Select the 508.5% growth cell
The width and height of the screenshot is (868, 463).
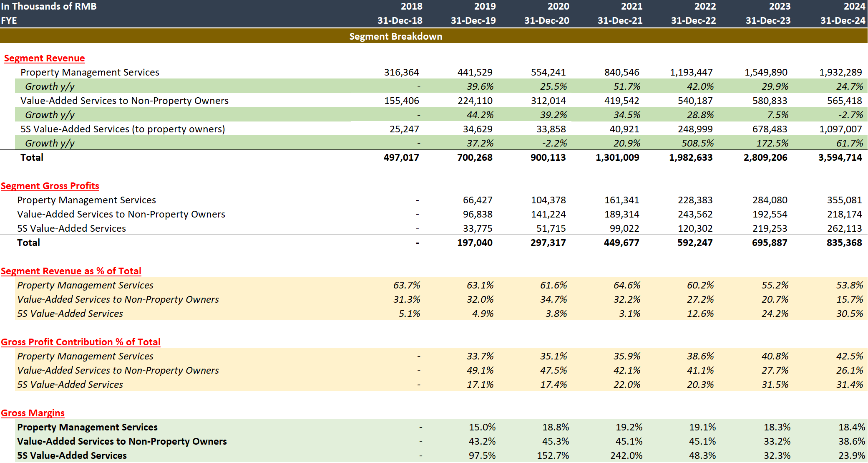[x=697, y=144]
